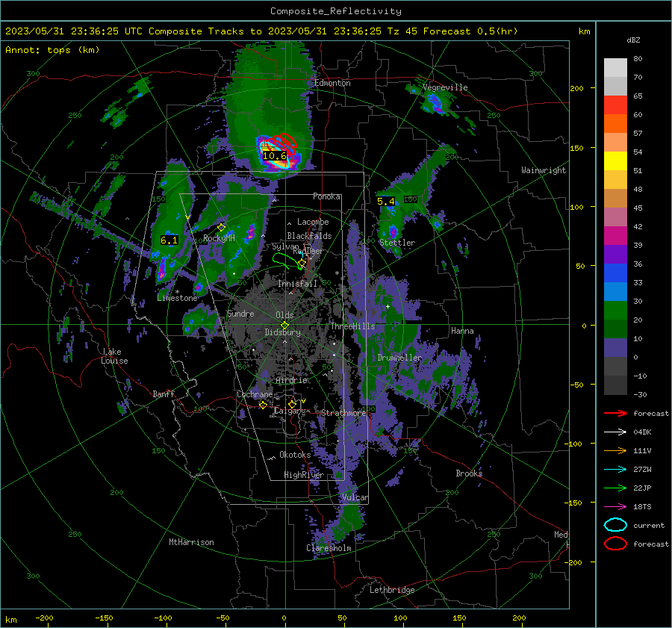Click the Vulcan city label
The image size is (672, 628).
pos(355,497)
